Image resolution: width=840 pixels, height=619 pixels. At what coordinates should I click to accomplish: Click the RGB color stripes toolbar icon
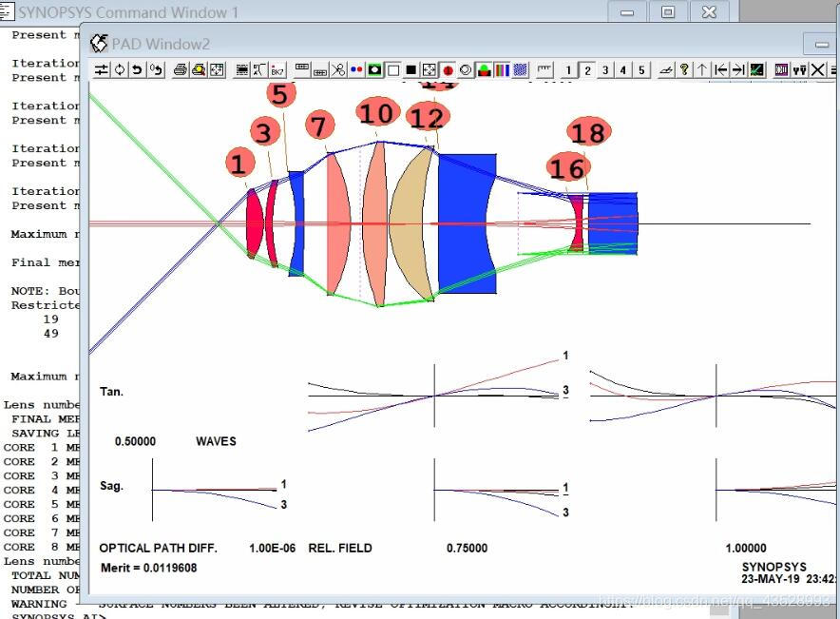(502, 69)
